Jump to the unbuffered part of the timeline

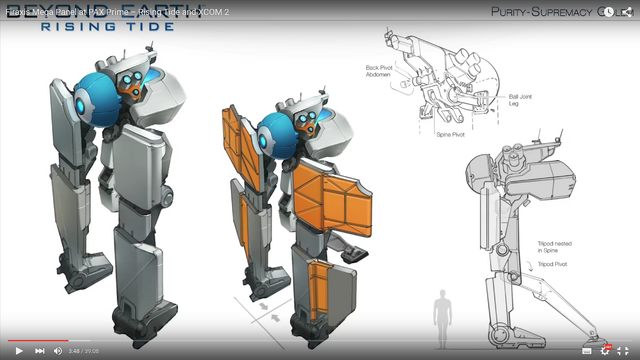coord(361,340)
